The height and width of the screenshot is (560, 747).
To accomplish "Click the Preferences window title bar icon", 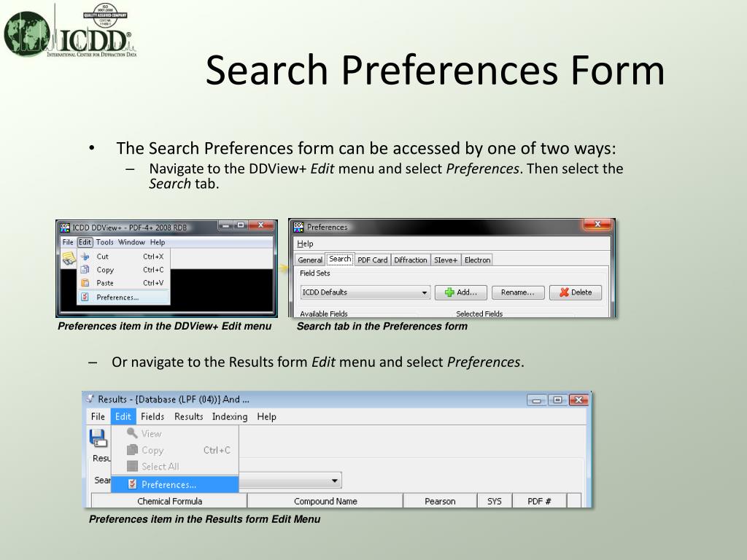I will (298, 227).
